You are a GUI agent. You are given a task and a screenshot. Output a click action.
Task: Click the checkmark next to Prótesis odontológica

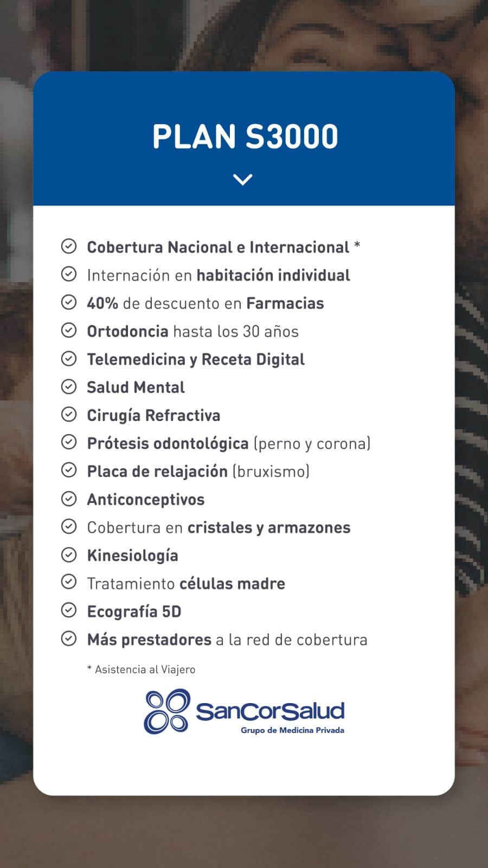69,443
